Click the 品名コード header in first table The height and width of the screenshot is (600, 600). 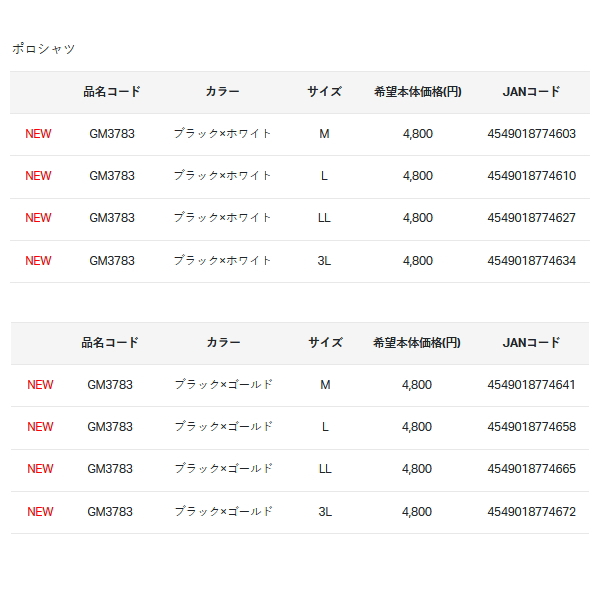pos(112,92)
